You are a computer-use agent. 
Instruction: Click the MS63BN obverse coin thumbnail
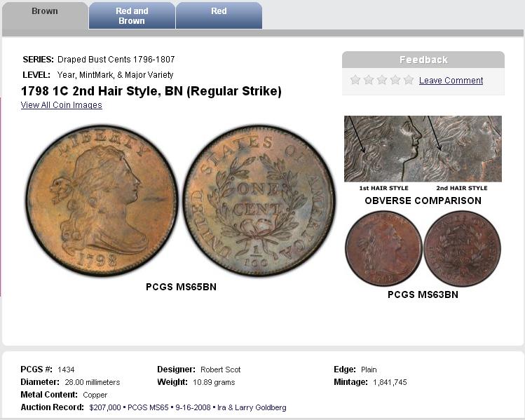[383, 248]
